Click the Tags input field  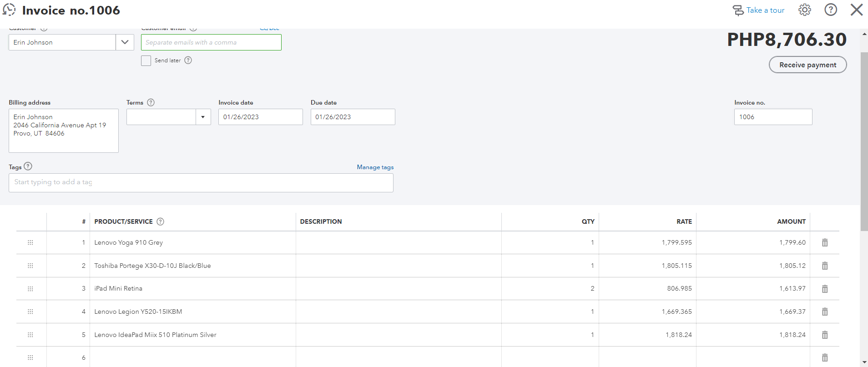pyautogui.click(x=201, y=182)
